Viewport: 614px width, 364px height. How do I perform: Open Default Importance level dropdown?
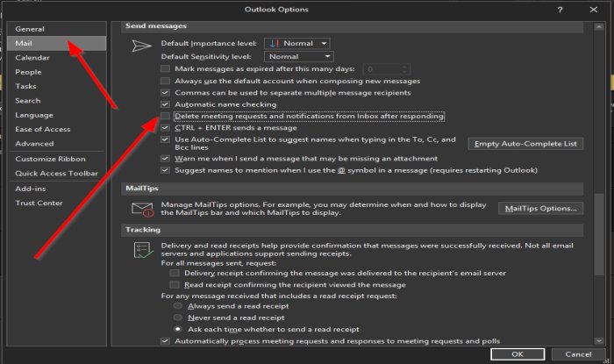pos(297,44)
